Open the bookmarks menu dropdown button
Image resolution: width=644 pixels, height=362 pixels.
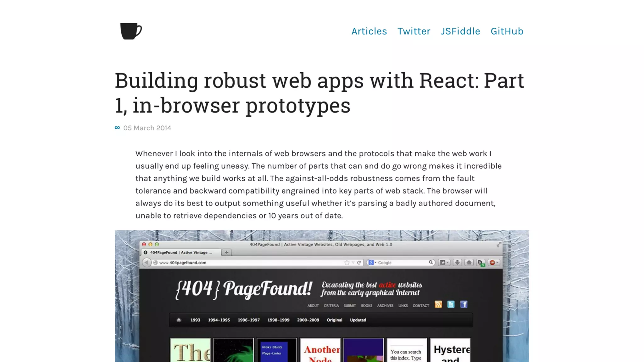coord(444,262)
